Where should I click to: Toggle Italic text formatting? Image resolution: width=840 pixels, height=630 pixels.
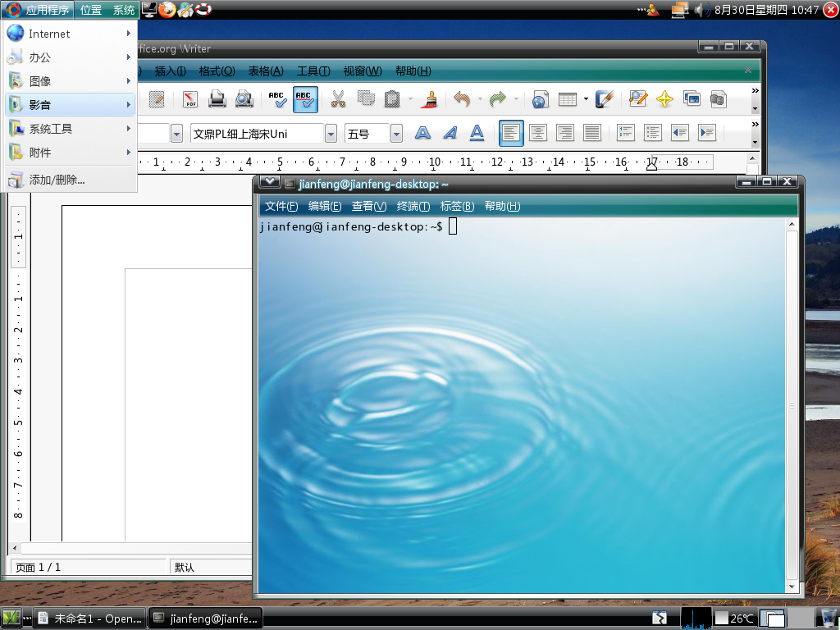pos(450,132)
